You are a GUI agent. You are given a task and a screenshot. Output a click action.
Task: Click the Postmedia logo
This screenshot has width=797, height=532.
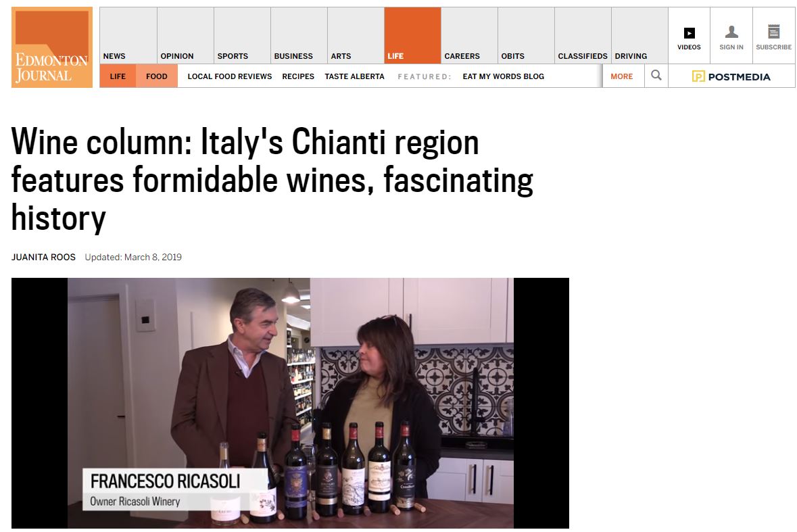731,77
